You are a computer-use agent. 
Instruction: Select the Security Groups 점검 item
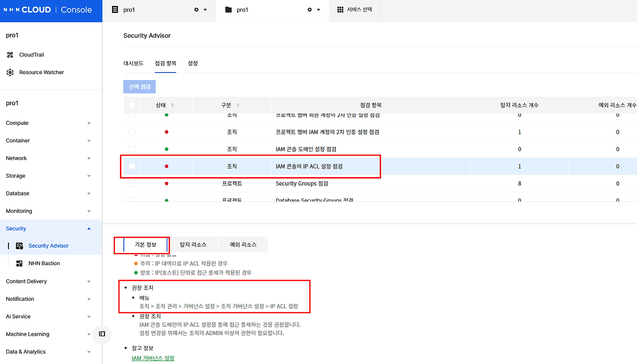click(x=302, y=183)
